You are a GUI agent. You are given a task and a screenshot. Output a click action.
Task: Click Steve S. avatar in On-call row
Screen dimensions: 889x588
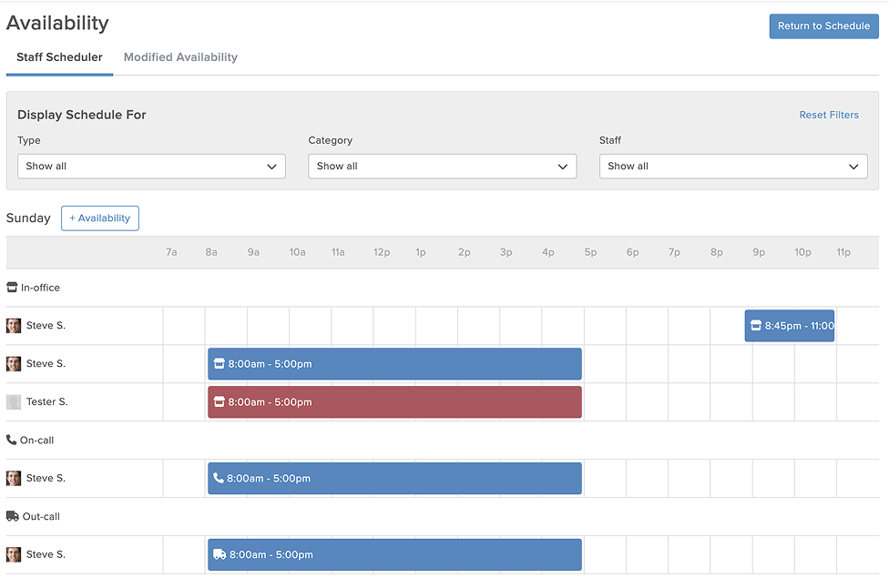pyautogui.click(x=14, y=478)
